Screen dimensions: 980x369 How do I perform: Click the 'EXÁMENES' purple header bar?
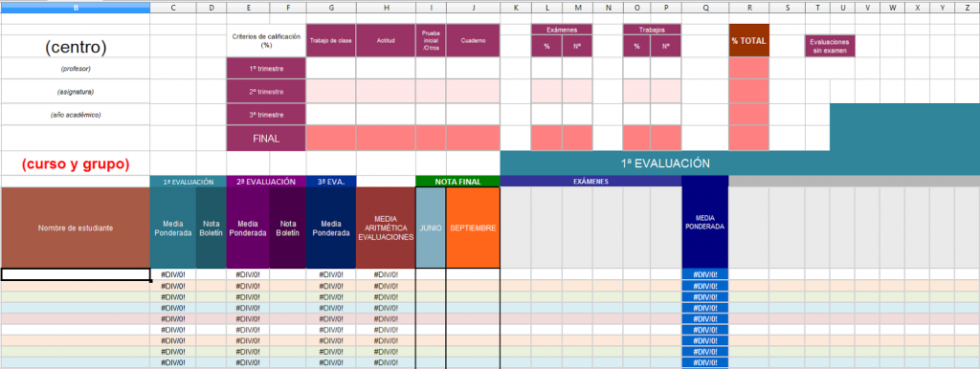(x=590, y=182)
